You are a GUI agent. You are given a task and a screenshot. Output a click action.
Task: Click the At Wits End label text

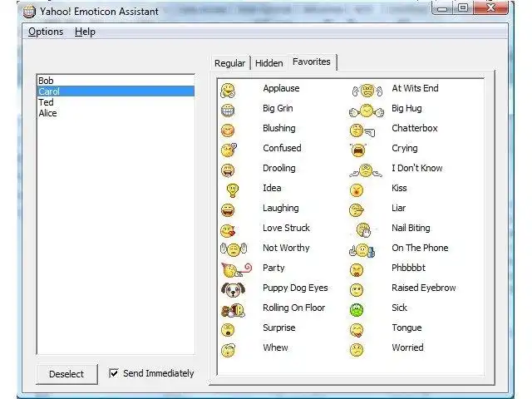tap(416, 88)
